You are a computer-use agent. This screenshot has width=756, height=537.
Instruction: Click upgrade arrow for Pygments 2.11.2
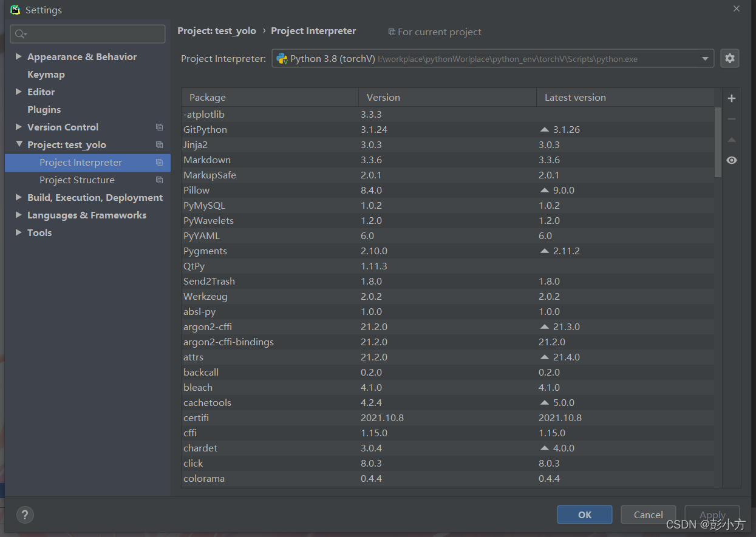click(x=544, y=251)
